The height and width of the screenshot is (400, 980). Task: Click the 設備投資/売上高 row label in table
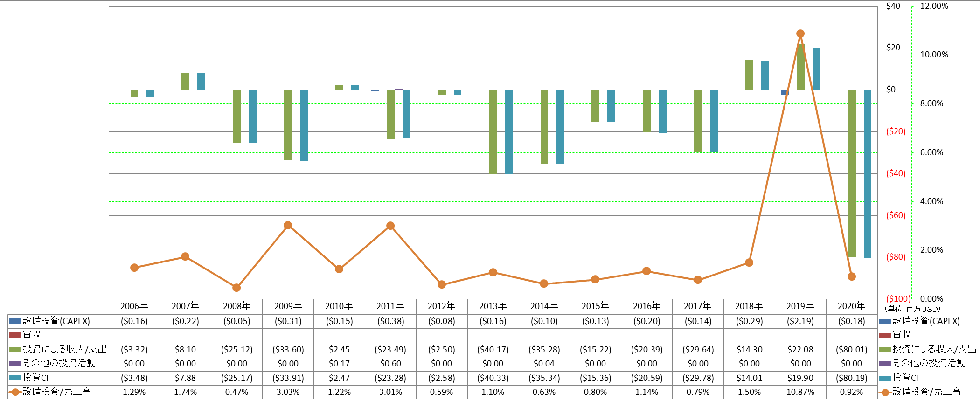(57, 392)
